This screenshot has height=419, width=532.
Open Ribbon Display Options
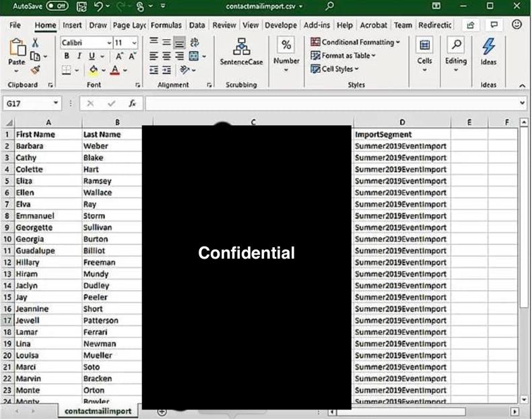tap(436, 6)
